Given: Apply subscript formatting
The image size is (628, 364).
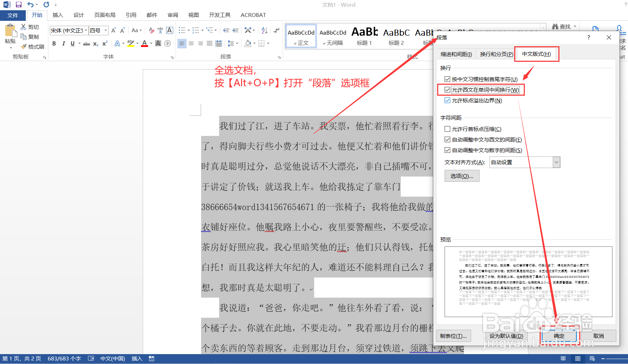Looking at the screenshot, I should (96, 43).
